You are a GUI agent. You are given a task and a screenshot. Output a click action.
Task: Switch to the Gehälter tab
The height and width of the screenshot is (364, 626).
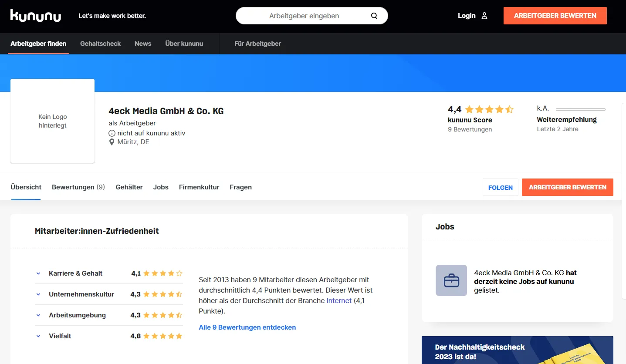129,187
